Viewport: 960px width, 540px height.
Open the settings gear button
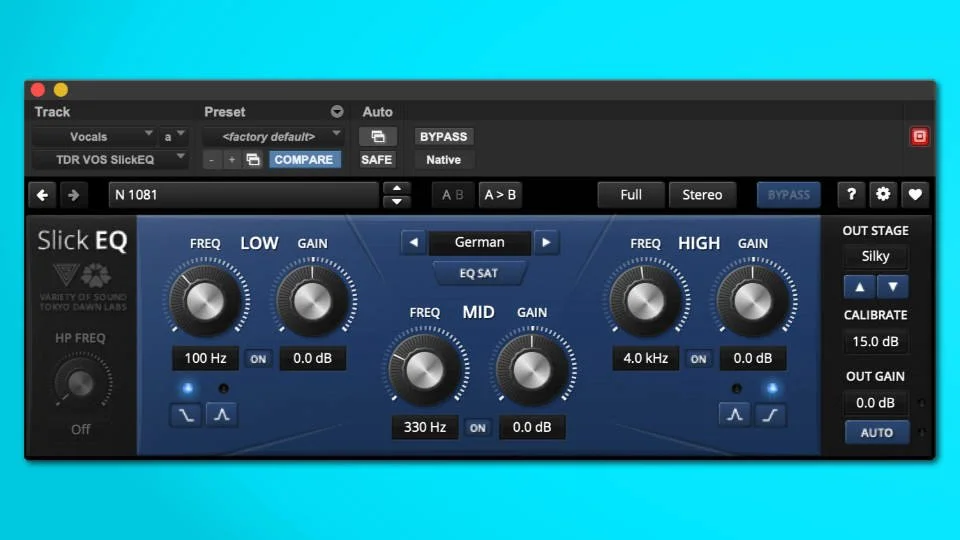point(883,195)
